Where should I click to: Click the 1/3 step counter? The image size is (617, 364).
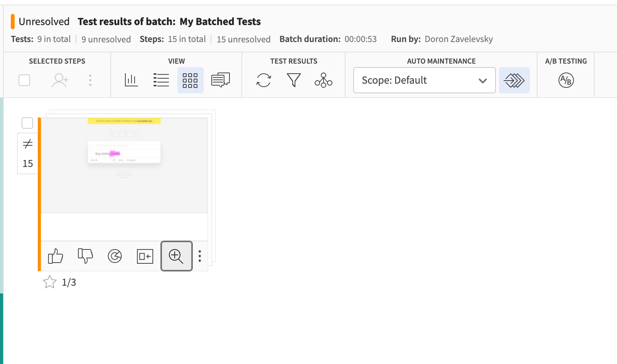pos(69,283)
